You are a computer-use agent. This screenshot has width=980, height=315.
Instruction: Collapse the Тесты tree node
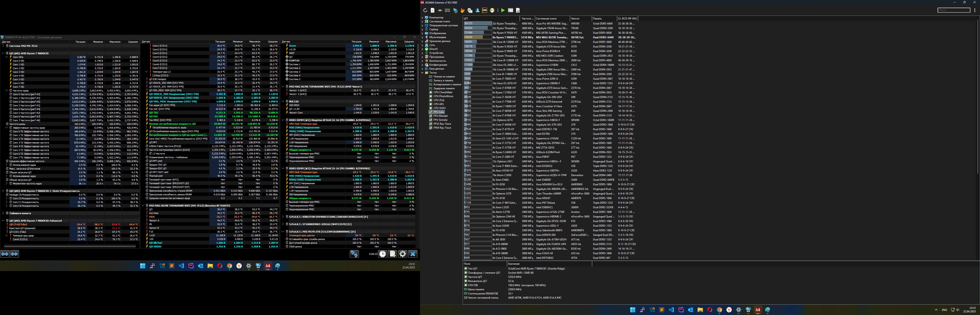tap(422, 73)
